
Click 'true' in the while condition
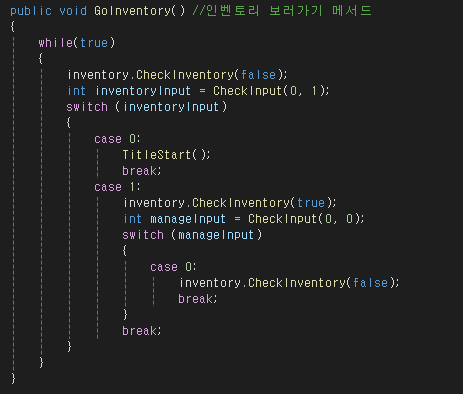point(94,43)
